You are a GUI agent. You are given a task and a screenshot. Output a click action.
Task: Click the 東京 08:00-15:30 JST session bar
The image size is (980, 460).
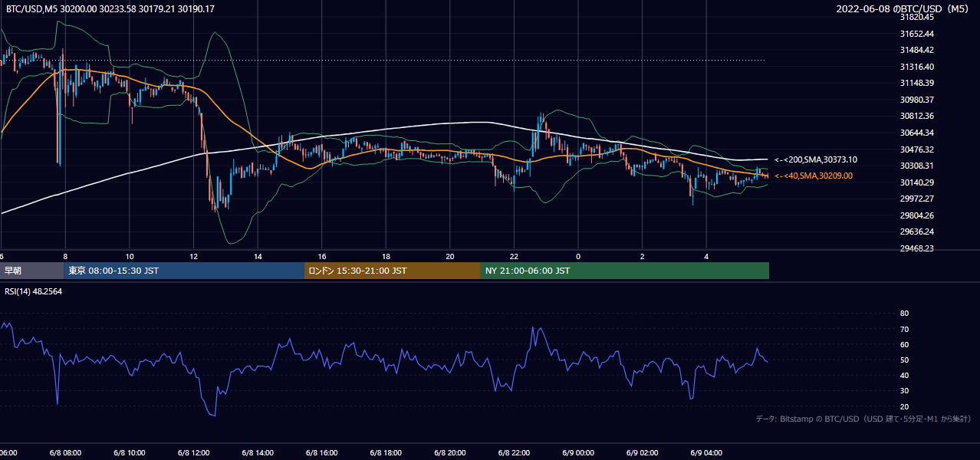tap(184, 271)
